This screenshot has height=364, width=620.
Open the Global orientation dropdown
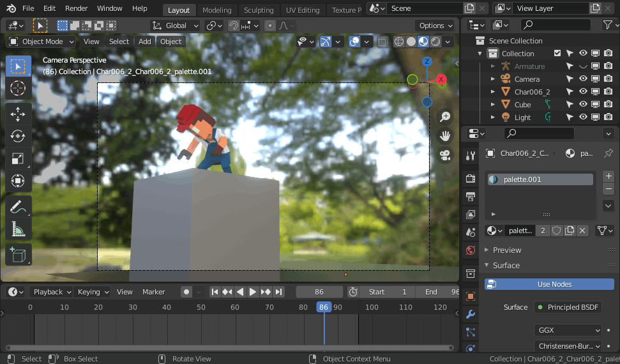[175, 26]
